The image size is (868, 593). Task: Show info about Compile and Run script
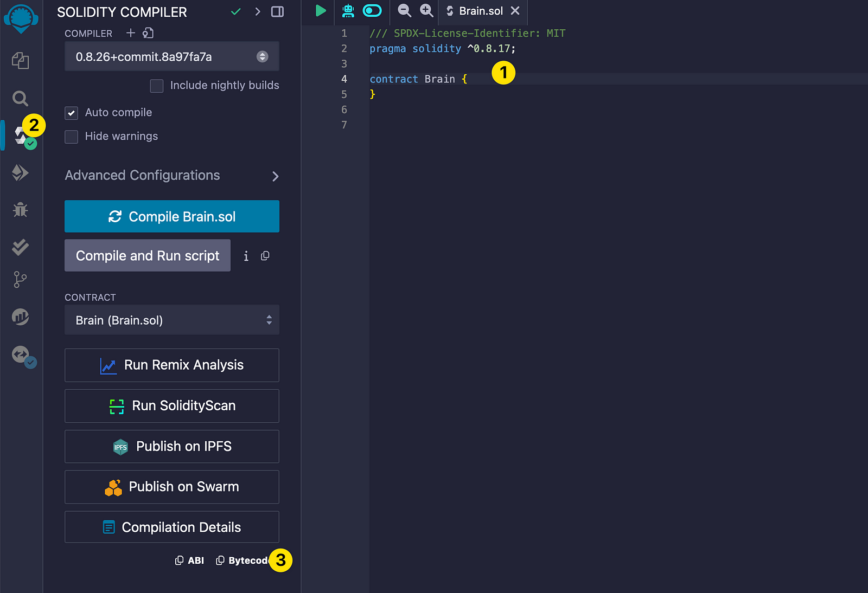pyautogui.click(x=246, y=256)
